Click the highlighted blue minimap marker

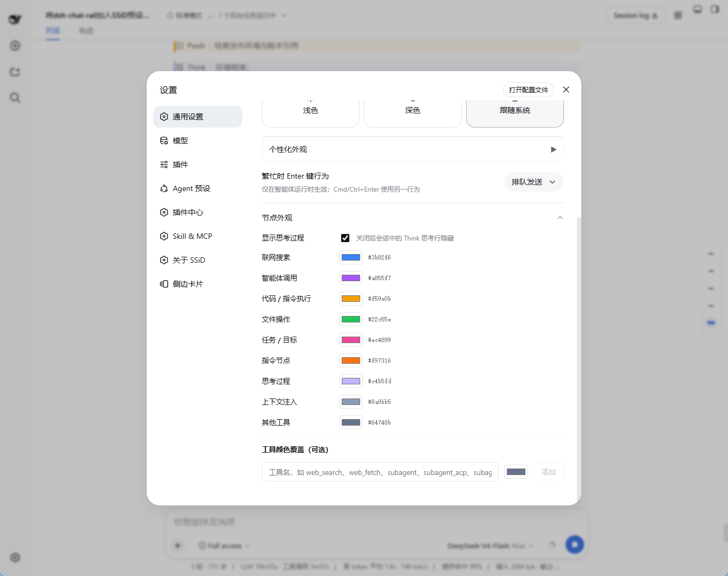(711, 323)
